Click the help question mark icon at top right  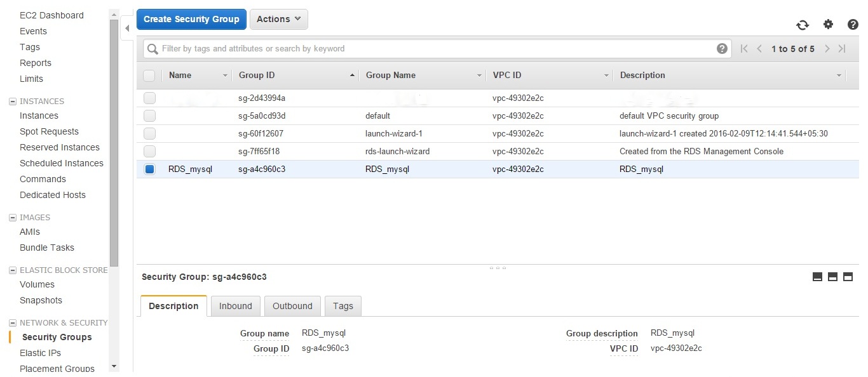pos(853,25)
